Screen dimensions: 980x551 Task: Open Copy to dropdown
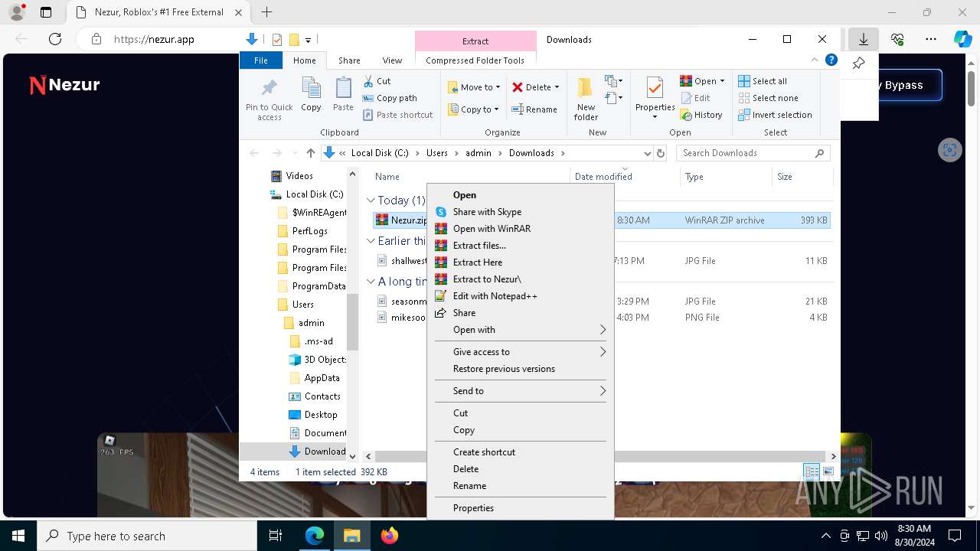tap(474, 109)
